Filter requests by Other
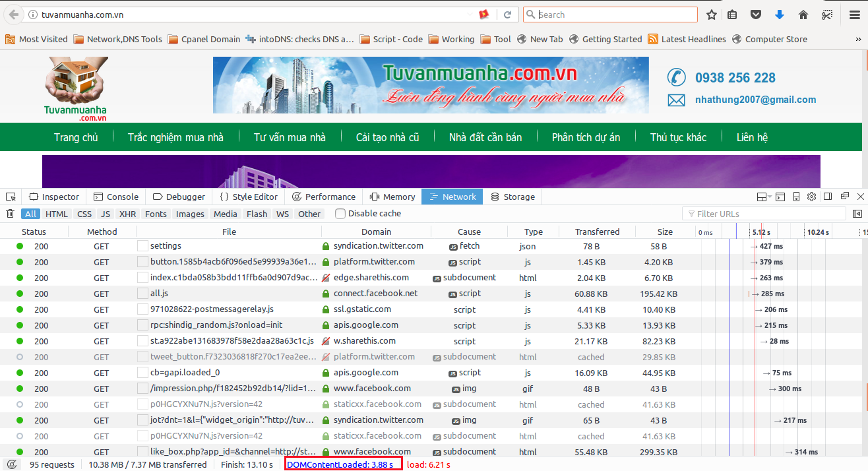This screenshot has height=471, width=868. click(x=309, y=214)
